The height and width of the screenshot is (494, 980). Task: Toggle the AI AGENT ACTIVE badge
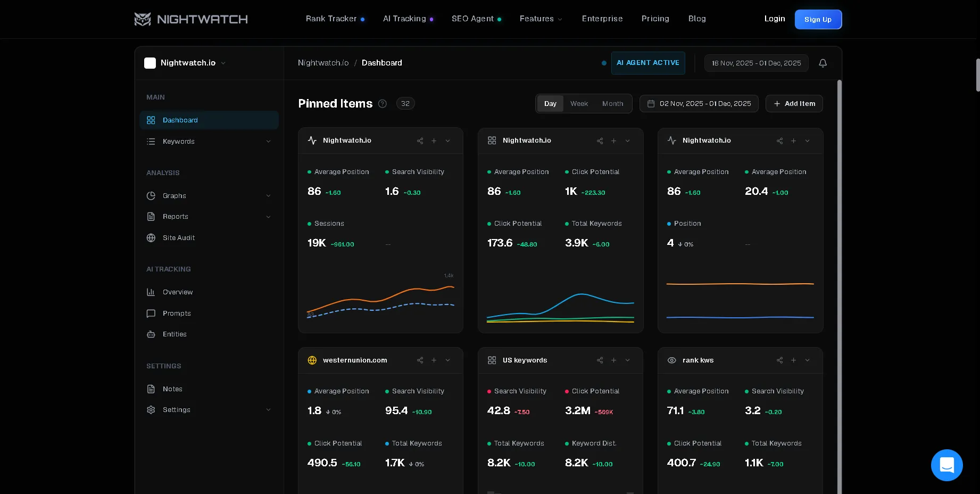pyautogui.click(x=647, y=63)
